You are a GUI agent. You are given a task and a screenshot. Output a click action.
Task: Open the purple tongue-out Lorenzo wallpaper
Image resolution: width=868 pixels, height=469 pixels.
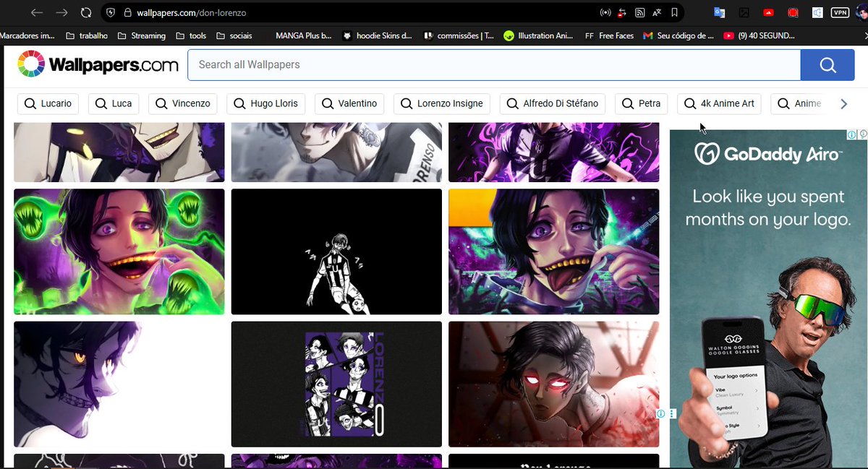[553, 251]
